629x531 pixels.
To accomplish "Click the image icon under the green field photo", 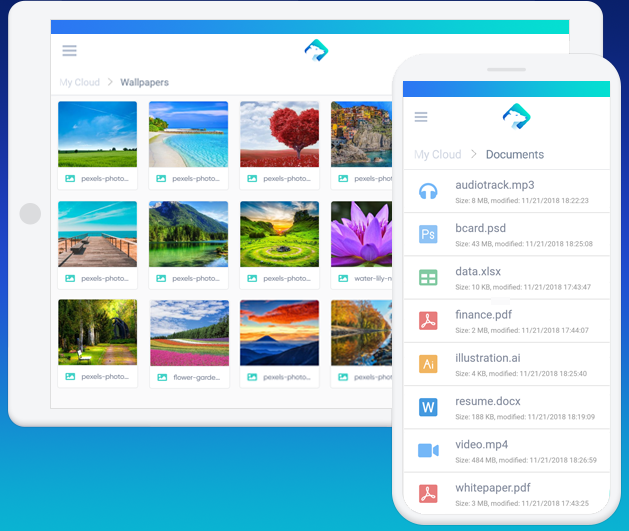I will [x=70, y=178].
